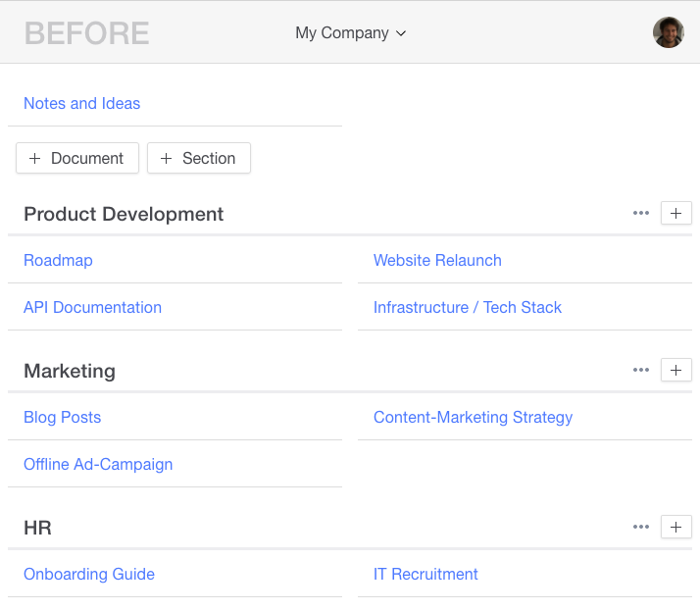This screenshot has width=700, height=611.
Task: Select the Marketing section heading
Action: pos(70,371)
